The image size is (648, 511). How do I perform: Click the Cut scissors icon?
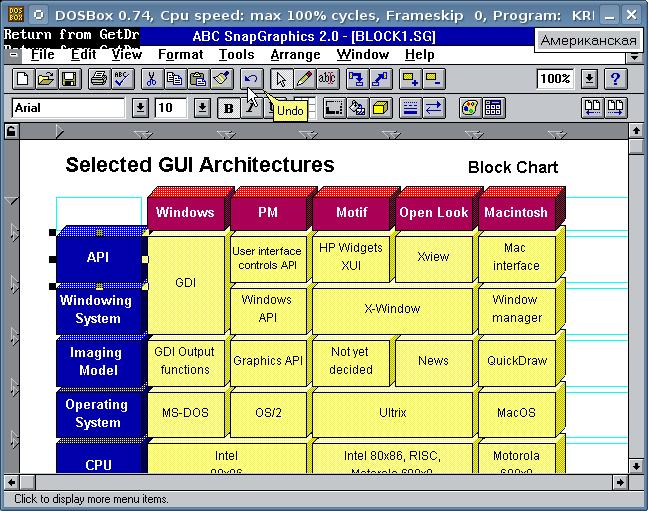(x=151, y=79)
